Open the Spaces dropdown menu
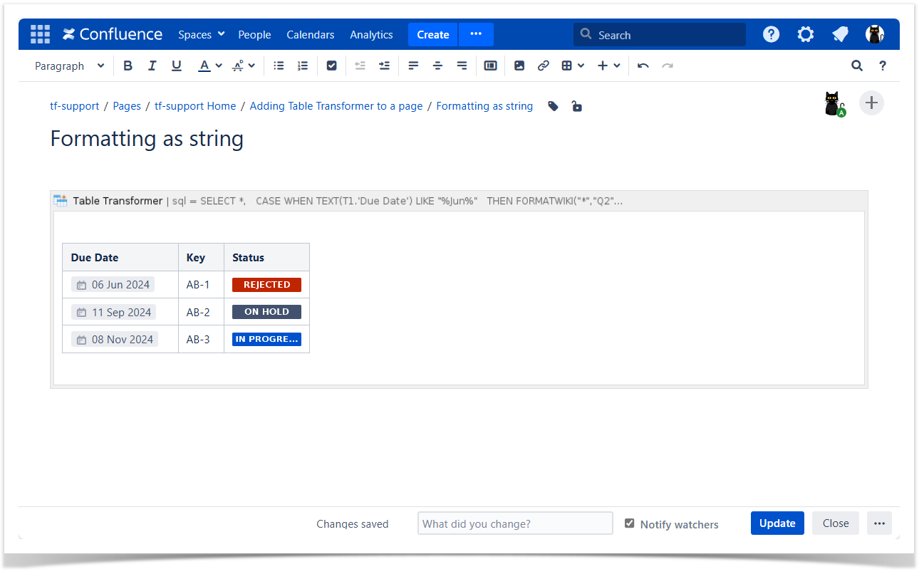 pyautogui.click(x=201, y=34)
